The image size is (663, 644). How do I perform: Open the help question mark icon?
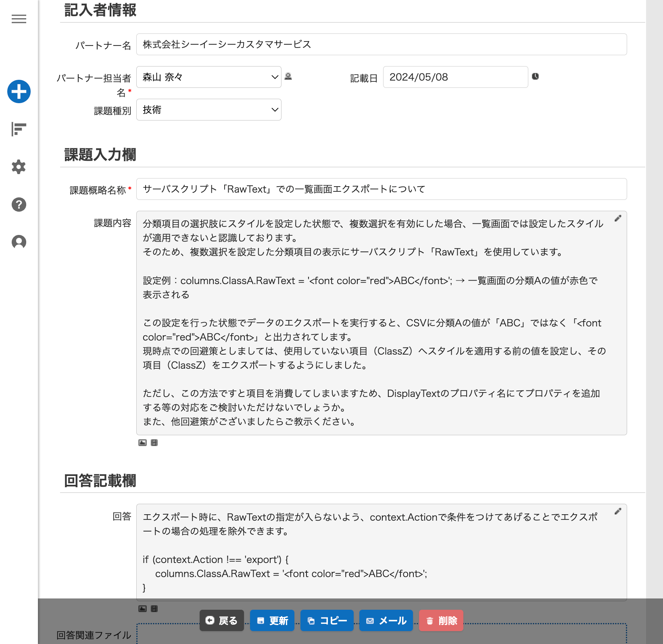[19, 204]
